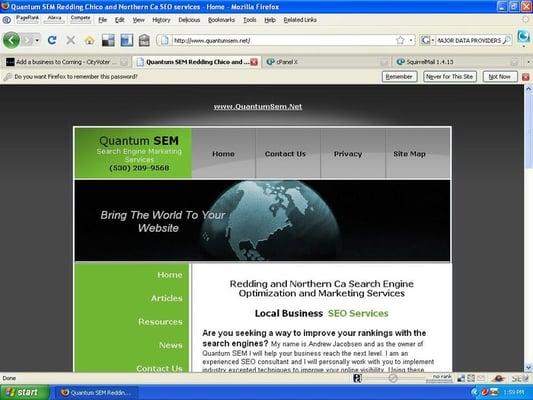533x400 pixels.
Task: Open the Related Links menu
Action: [300, 20]
